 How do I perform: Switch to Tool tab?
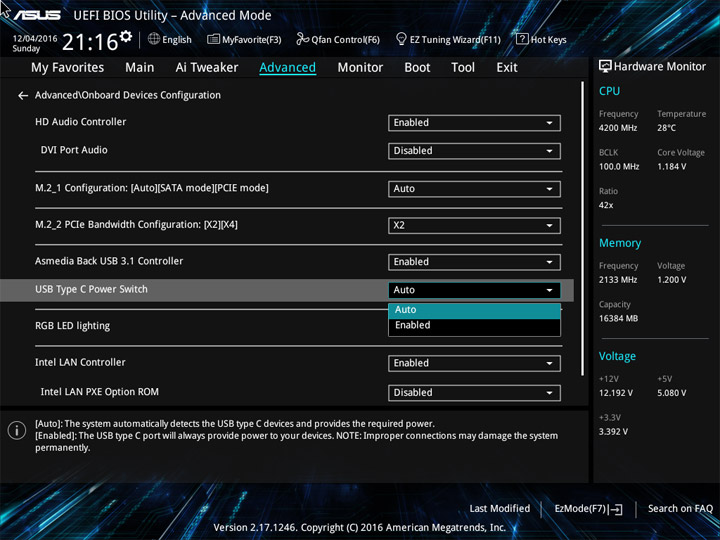[463, 68]
